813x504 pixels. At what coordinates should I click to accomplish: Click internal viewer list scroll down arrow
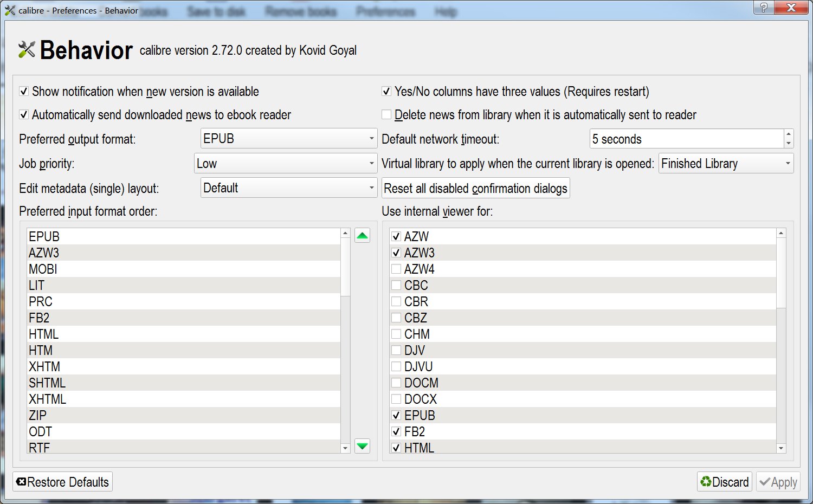click(x=781, y=448)
